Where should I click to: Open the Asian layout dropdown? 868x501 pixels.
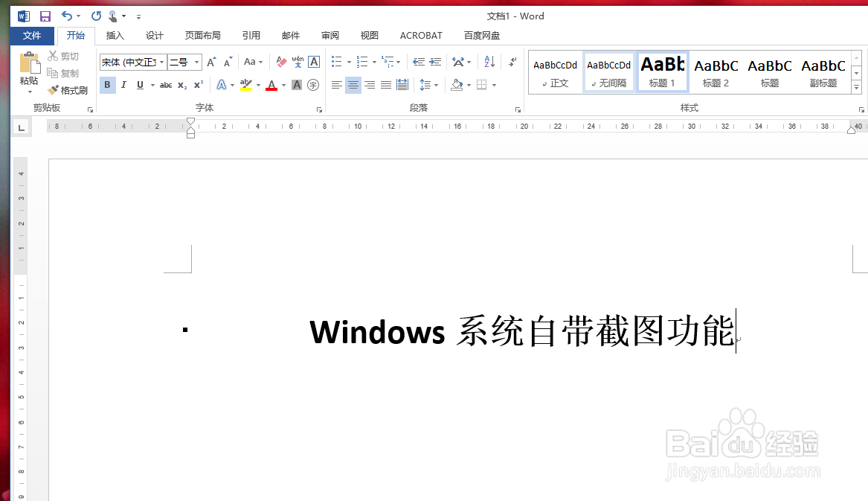462,62
